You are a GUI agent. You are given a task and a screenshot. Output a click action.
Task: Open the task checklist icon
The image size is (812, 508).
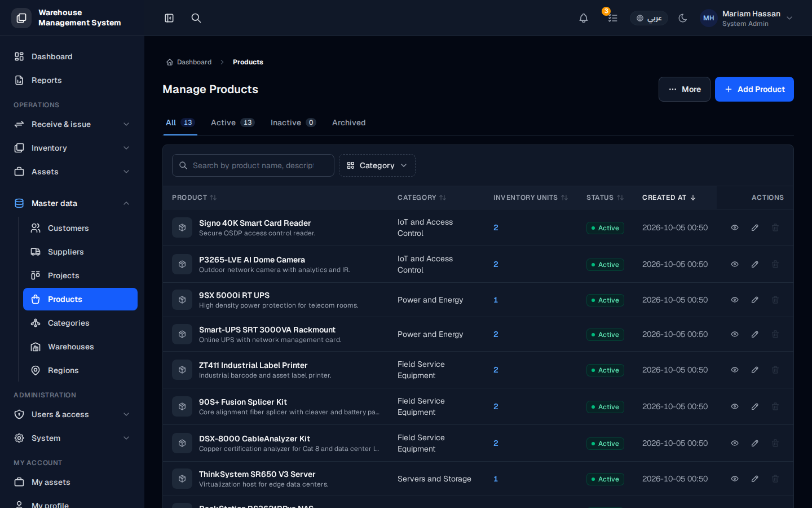coord(612,18)
